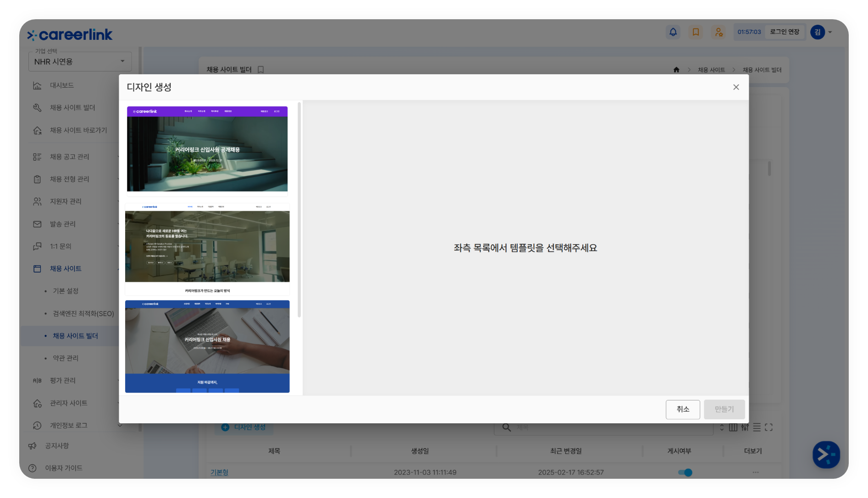This screenshot has height=498, width=868.
Task: Expand 발송 관리 menu
Action: (63, 224)
